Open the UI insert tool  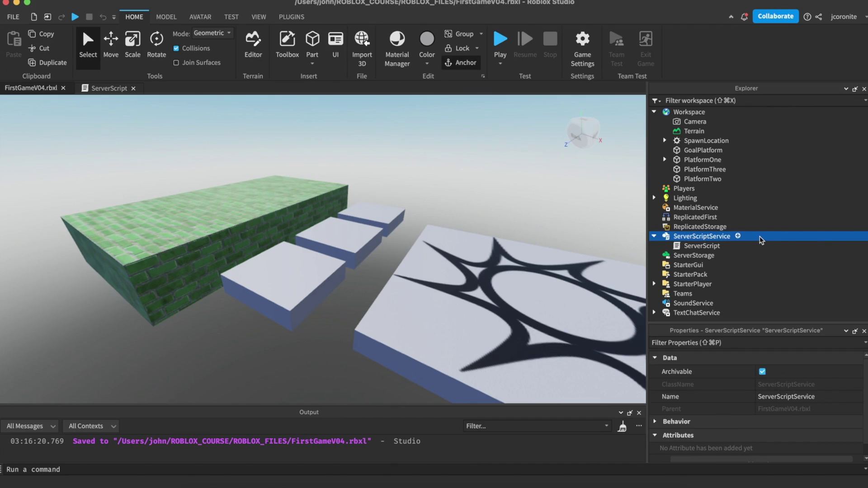pyautogui.click(x=335, y=45)
